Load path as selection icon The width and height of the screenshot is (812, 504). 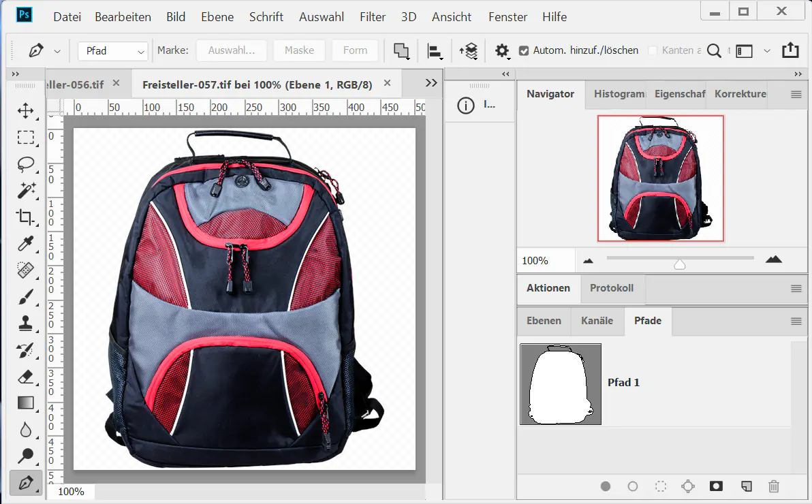(x=660, y=486)
